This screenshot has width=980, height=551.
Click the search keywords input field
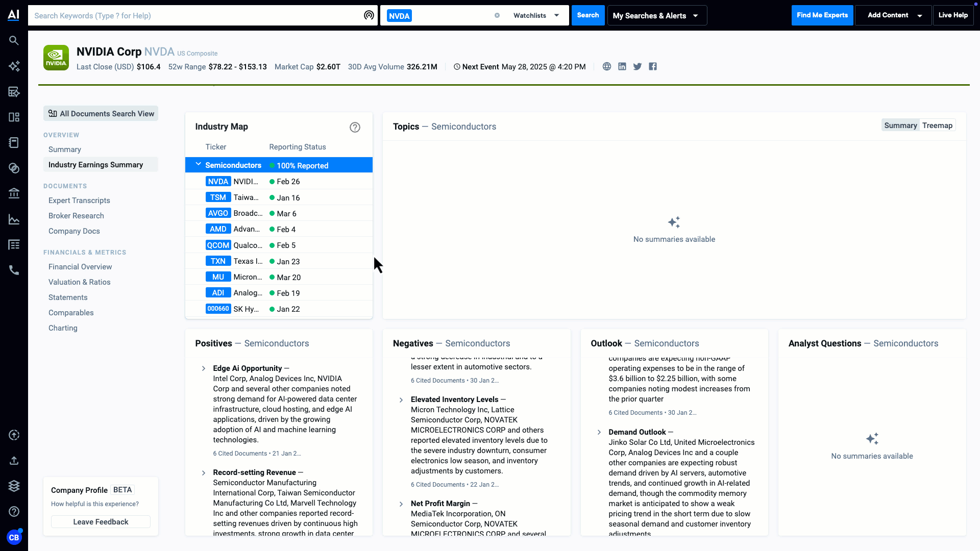coord(197,15)
